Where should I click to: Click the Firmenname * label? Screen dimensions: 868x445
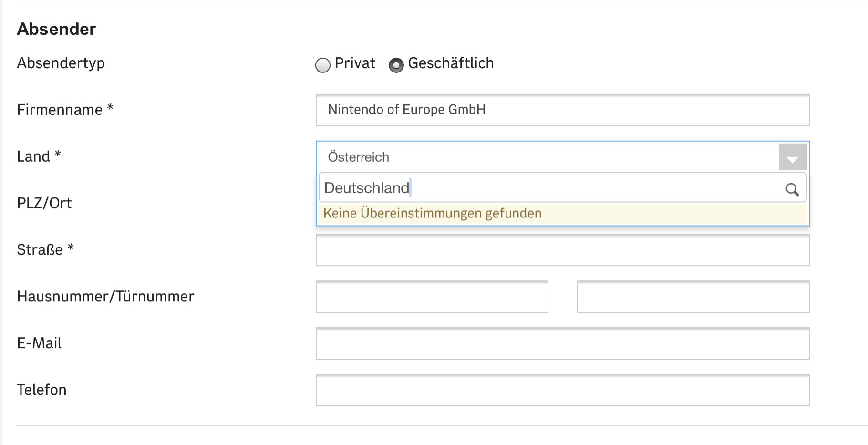pos(65,110)
